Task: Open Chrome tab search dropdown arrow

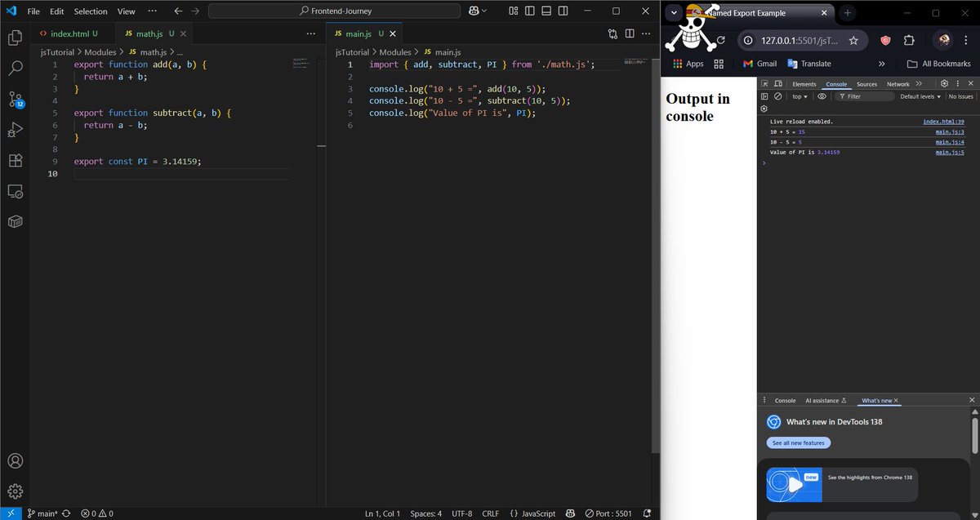Action: (x=675, y=13)
